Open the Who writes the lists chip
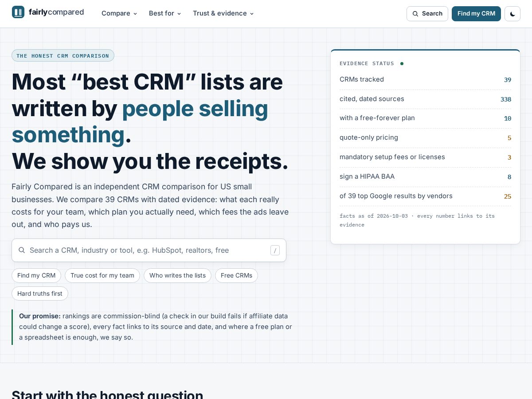 (177, 275)
